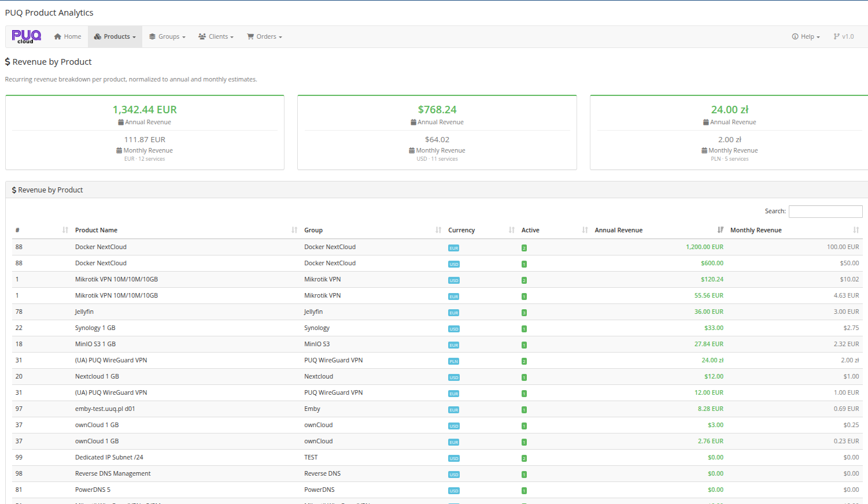Click the PLN badge on PUQ WireGuard VPN row
The width and height of the screenshot is (868, 504).
[453, 361]
